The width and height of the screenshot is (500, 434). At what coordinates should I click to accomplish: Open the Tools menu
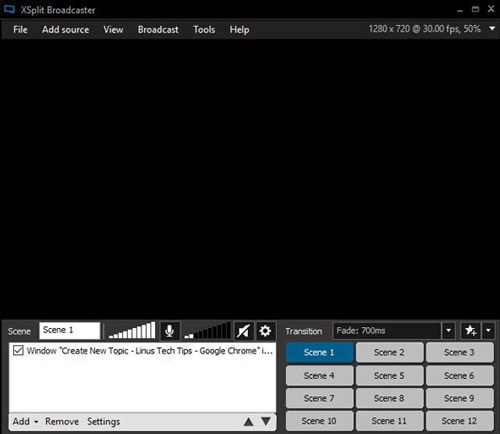(x=204, y=30)
